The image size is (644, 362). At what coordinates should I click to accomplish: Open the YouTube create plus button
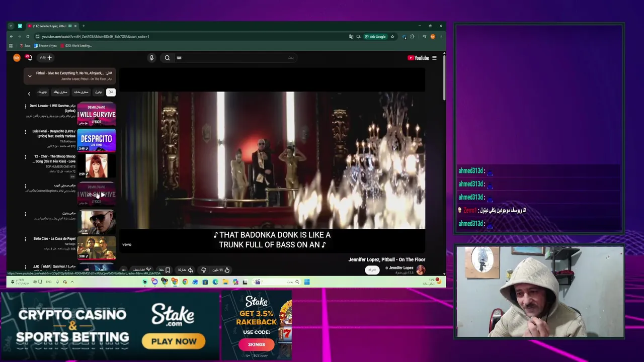coord(46,58)
